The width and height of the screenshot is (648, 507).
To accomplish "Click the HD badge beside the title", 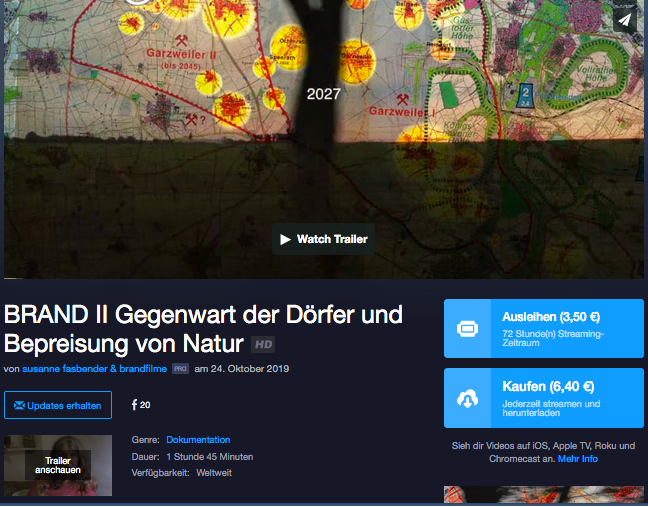I will click(x=263, y=345).
